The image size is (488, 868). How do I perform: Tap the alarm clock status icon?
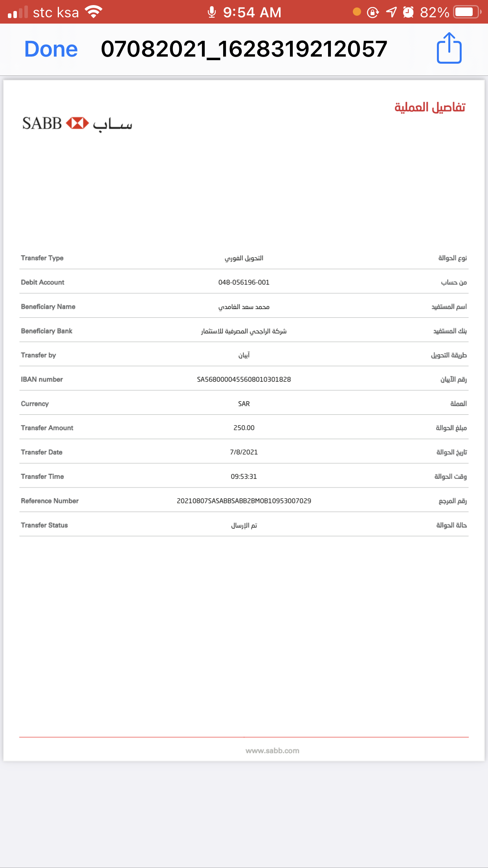coord(409,12)
